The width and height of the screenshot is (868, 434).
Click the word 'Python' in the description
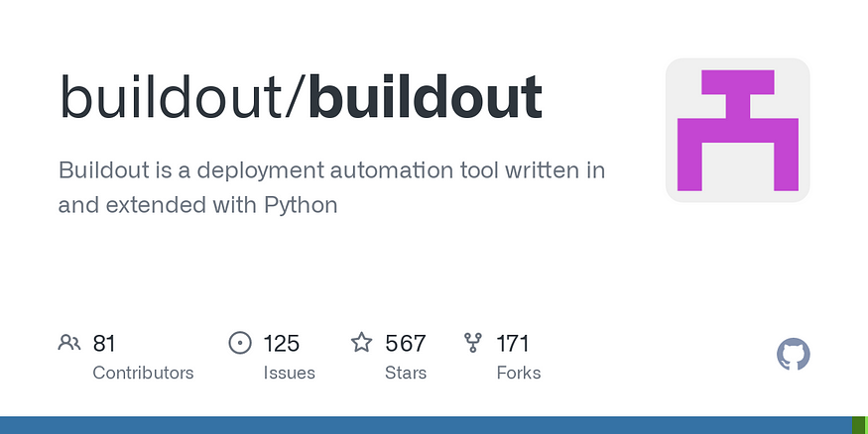pyautogui.click(x=301, y=205)
